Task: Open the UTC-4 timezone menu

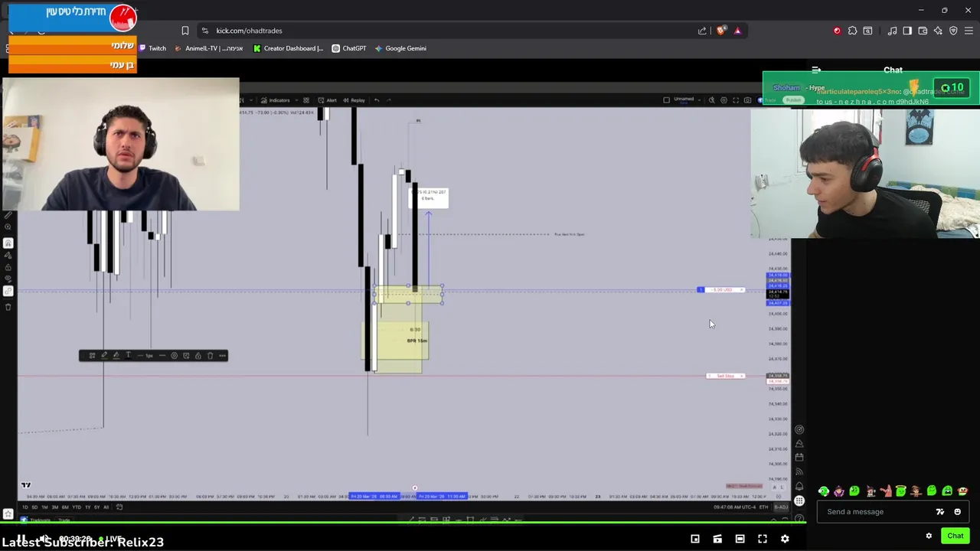Action: coord(735,507)
